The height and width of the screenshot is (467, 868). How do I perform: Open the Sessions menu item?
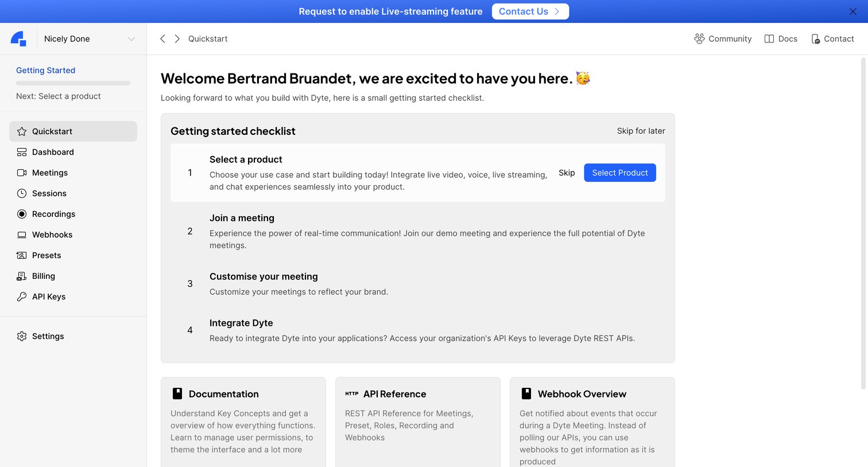pyautogui.click(x=73, y=193)
